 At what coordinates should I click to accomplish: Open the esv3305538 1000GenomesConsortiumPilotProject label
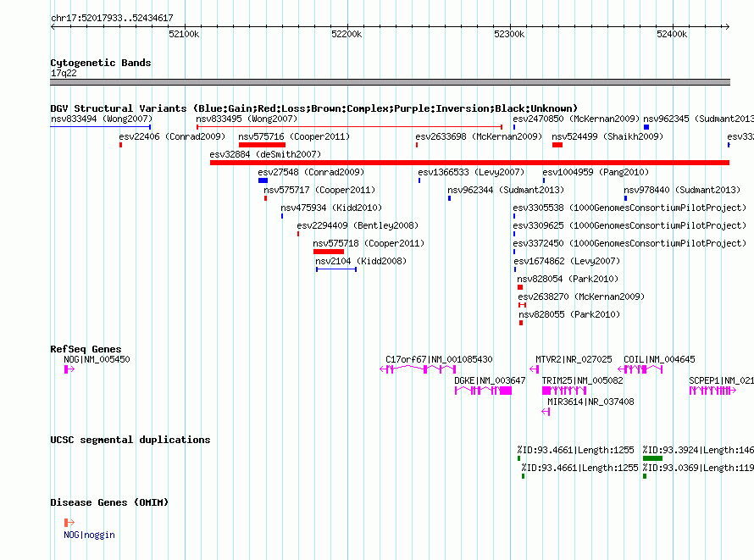pos(629,208)
